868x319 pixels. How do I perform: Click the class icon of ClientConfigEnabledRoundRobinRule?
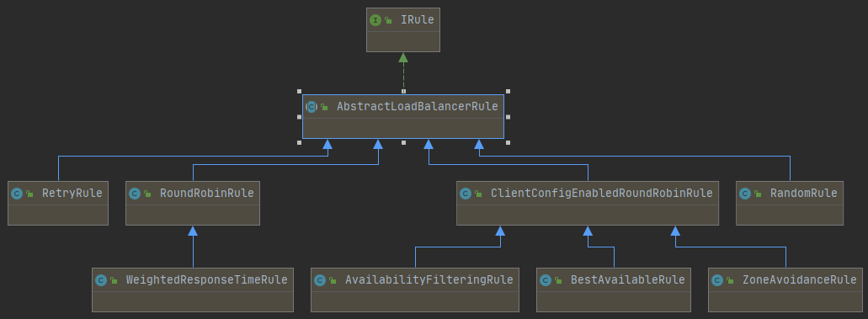pos(466,194)
